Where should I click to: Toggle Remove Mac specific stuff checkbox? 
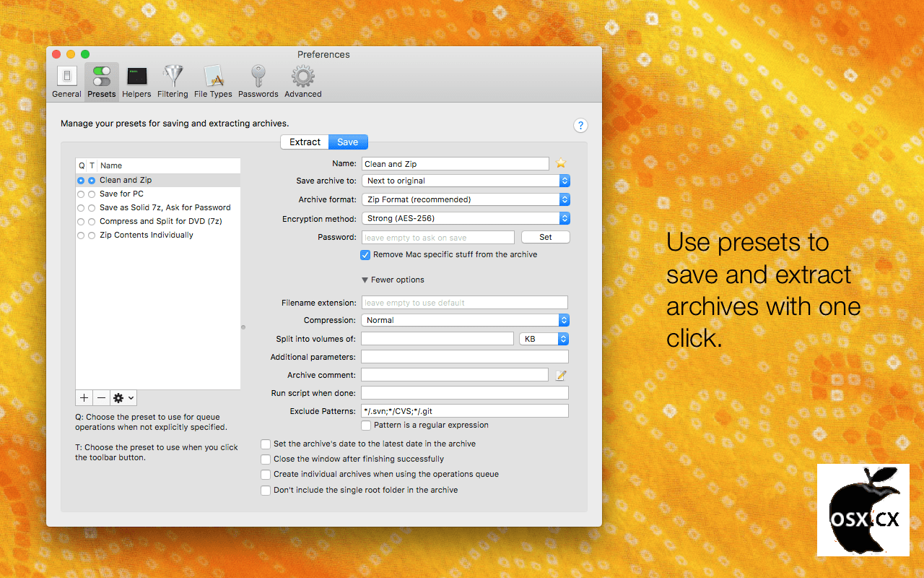365,255
